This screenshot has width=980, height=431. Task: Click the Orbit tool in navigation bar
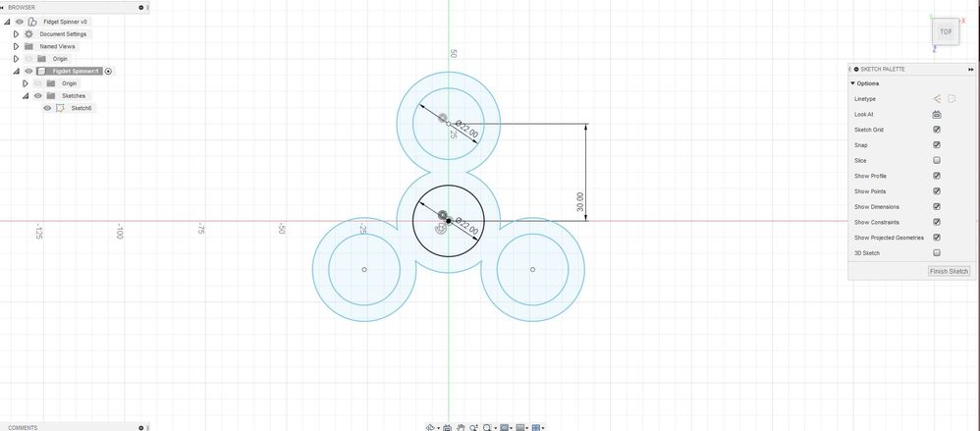(x=430, y=428)
